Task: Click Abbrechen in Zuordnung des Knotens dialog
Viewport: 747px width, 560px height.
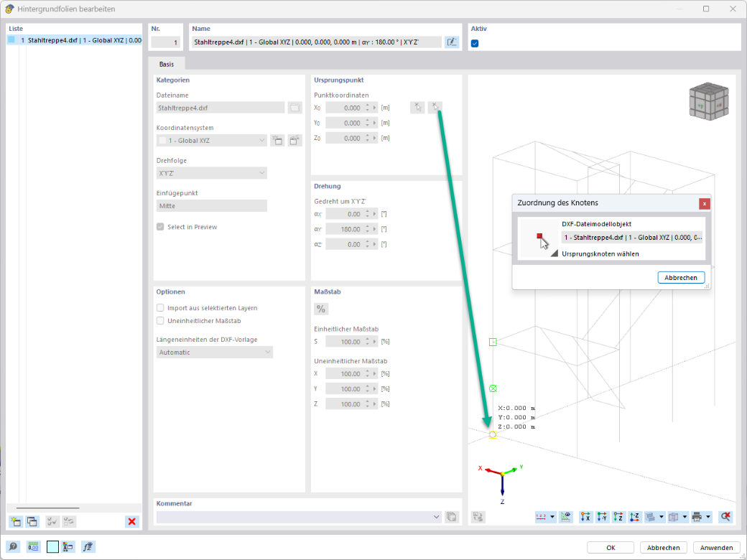Action: (x=681, y=278)
